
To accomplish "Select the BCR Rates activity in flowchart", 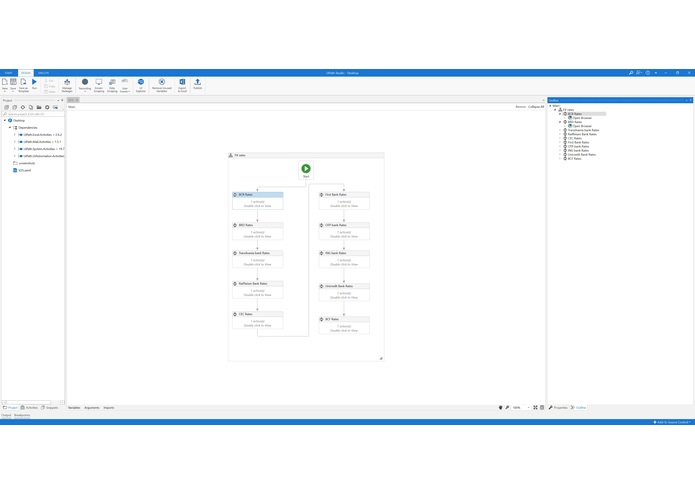I will [x=258, y=201].
